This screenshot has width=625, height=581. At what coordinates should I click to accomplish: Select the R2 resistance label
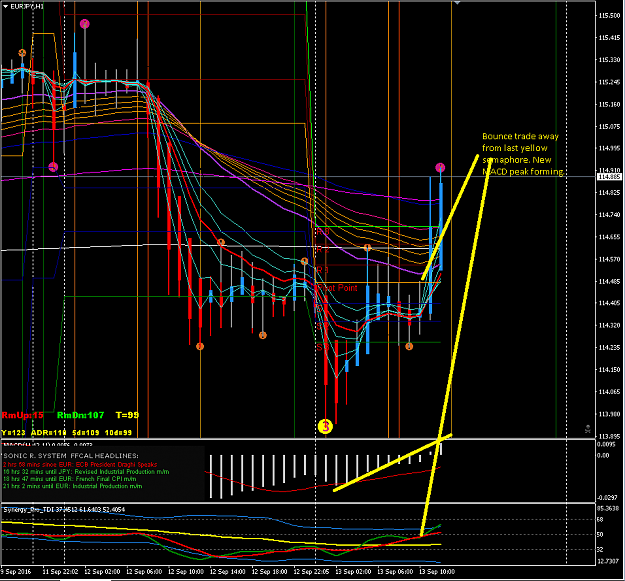click(x=323, y=250)
